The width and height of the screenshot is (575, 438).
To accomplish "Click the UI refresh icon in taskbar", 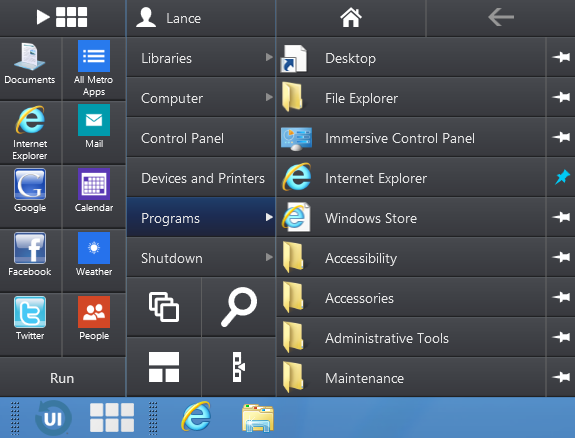I will [53, 418].
